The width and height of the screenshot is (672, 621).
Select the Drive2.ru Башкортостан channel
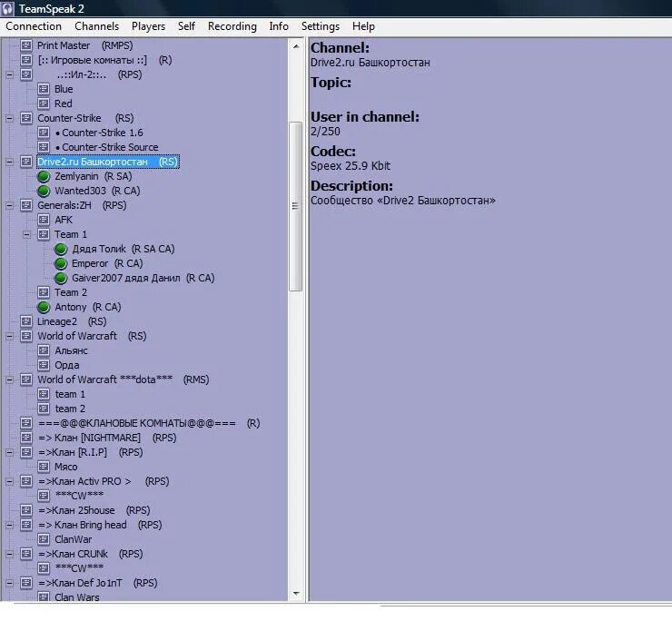107,162
